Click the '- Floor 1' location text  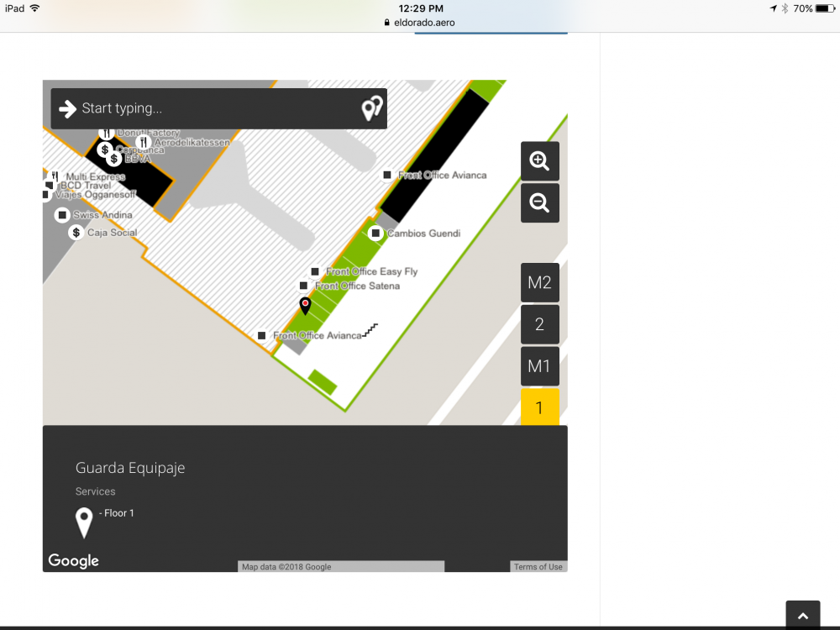tap(116, 513)
